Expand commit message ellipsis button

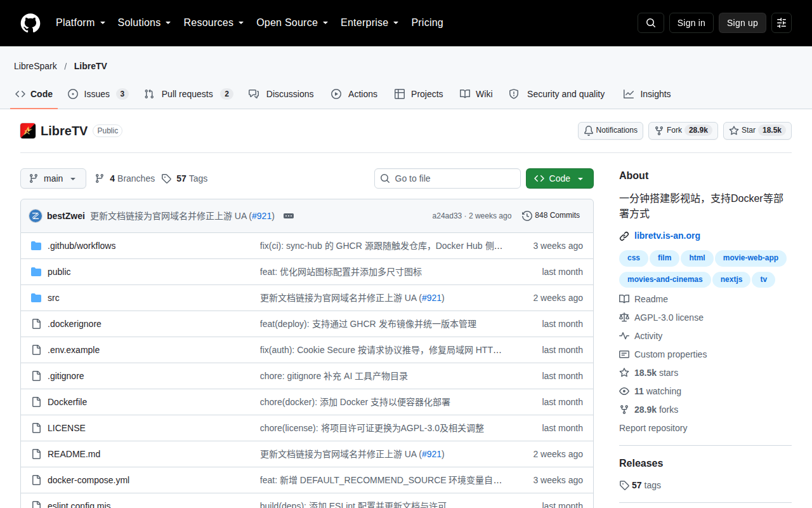(289, 216)
